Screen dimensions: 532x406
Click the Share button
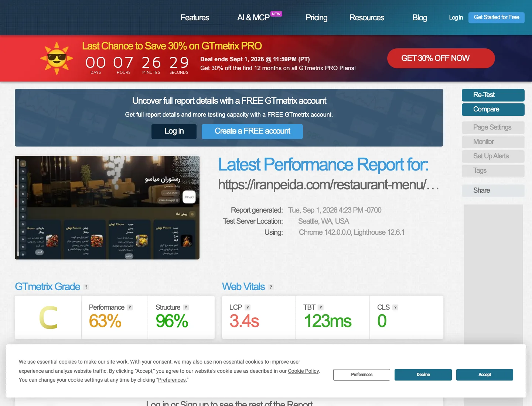pyautogui.click(x=493, y=190)
